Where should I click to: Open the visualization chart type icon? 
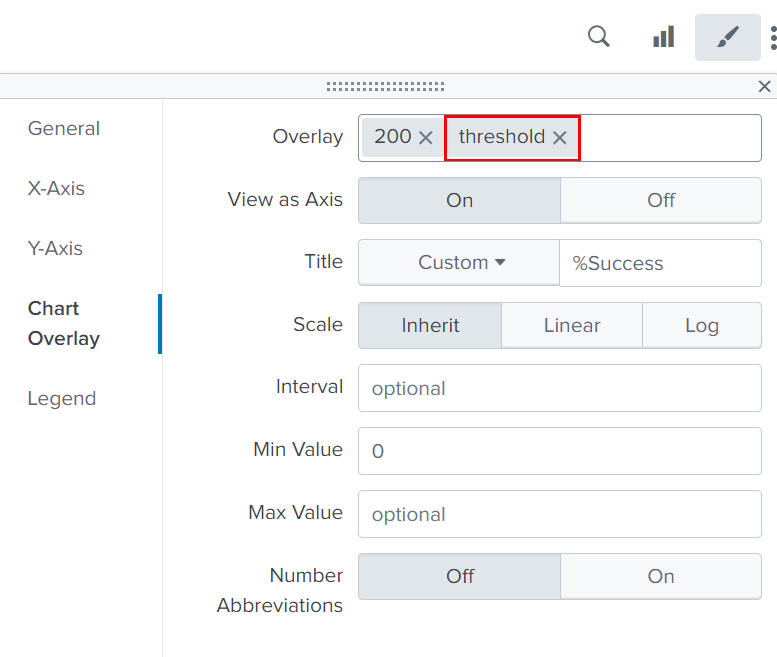coord(663,37)
